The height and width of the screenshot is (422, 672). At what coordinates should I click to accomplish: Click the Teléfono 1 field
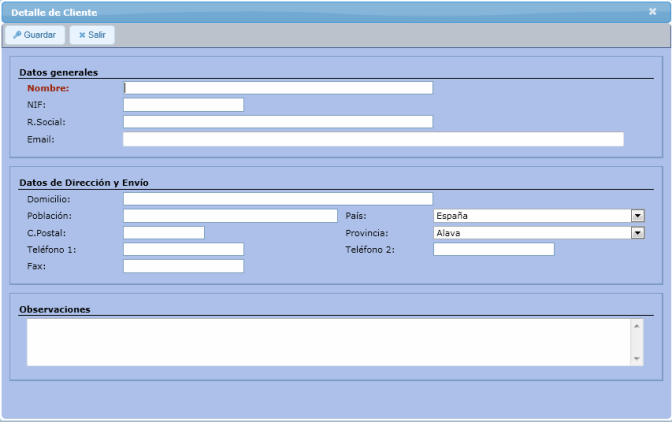point(183,249)
